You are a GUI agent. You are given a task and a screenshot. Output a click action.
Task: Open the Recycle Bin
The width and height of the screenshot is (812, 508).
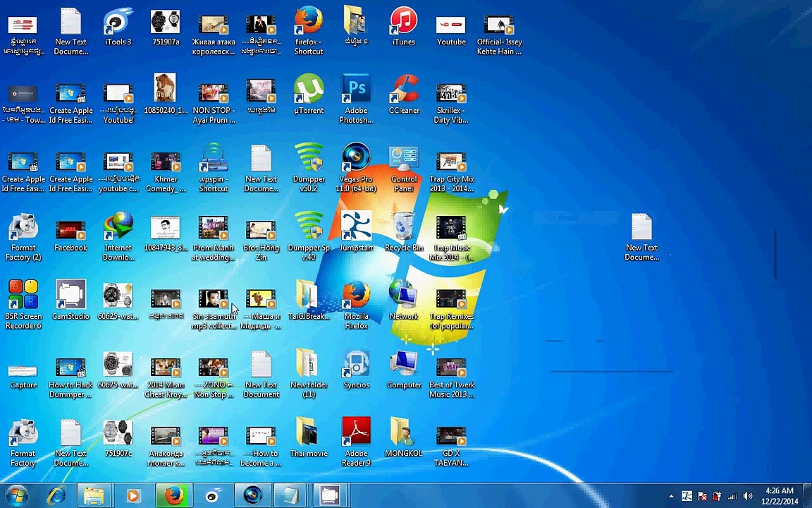(404, 232)
